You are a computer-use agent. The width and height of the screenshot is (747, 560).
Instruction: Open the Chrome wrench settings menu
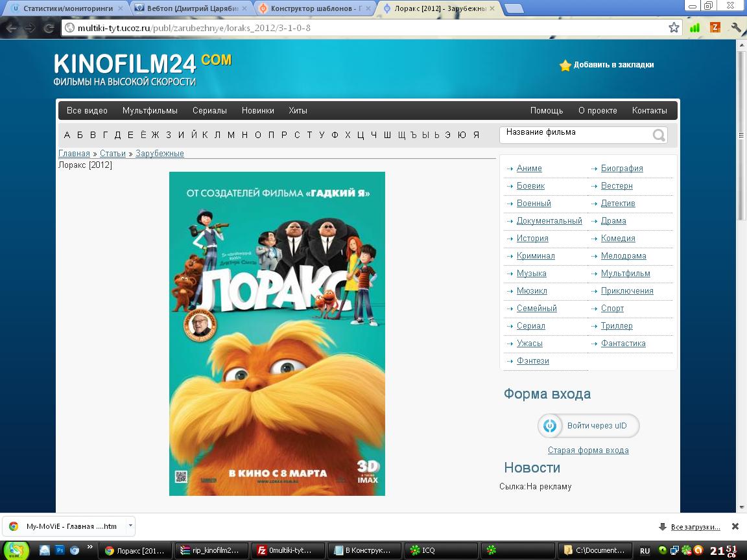tap(735, 28)
